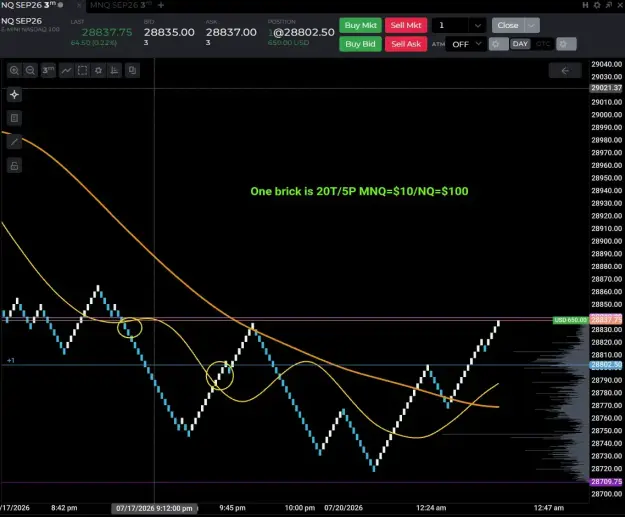Switch to the MNQ SEP26 tab
Image resolution: width=625 pixels, height=517 pixels.
(120, 5)
